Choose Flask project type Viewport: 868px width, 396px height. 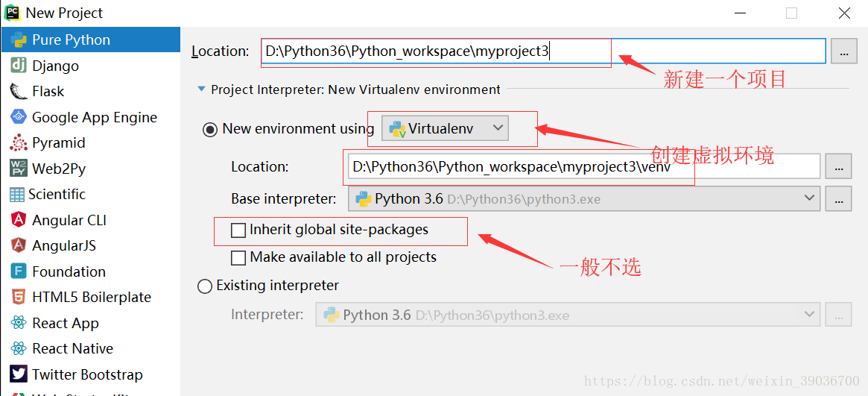click(x=90, y=92)
